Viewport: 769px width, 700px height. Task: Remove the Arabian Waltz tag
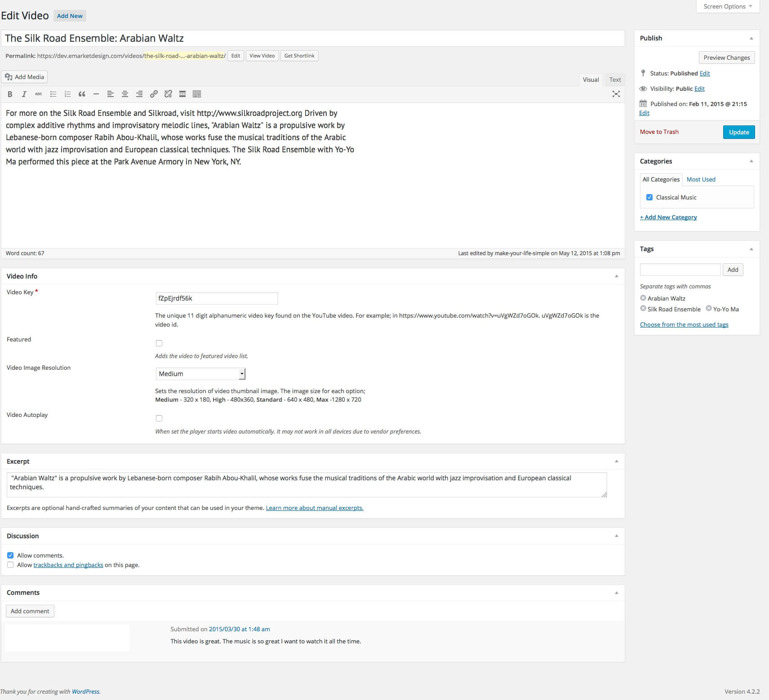coord(643,297)
